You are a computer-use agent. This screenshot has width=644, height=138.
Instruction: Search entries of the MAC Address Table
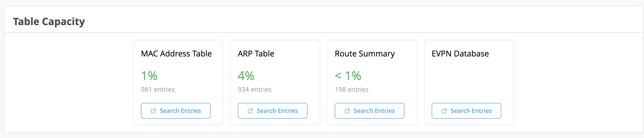(x=176, y=111)
